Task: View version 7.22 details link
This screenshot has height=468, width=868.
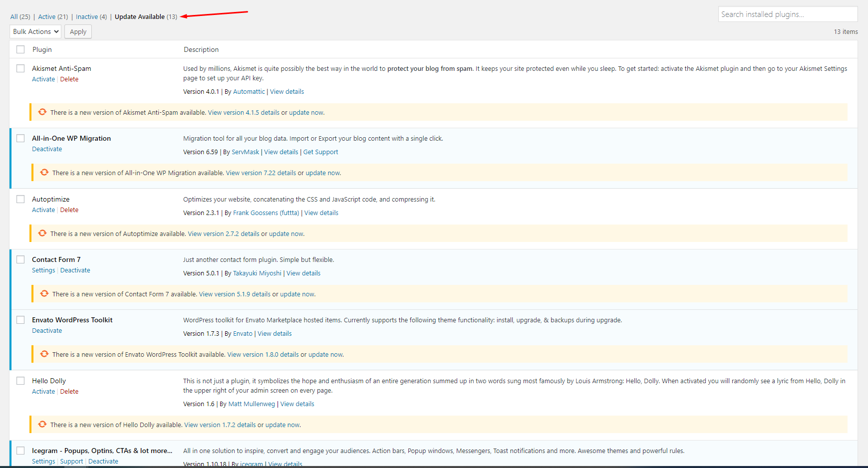Action: coord(261,173)
